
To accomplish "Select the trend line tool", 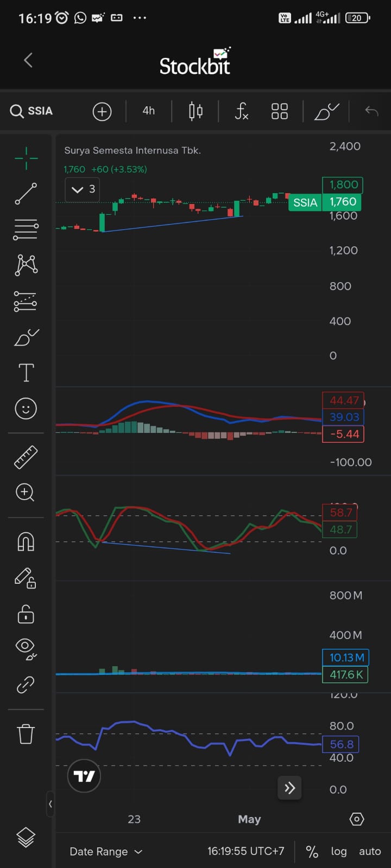I will pyautogui.click(x=26, y=194).
